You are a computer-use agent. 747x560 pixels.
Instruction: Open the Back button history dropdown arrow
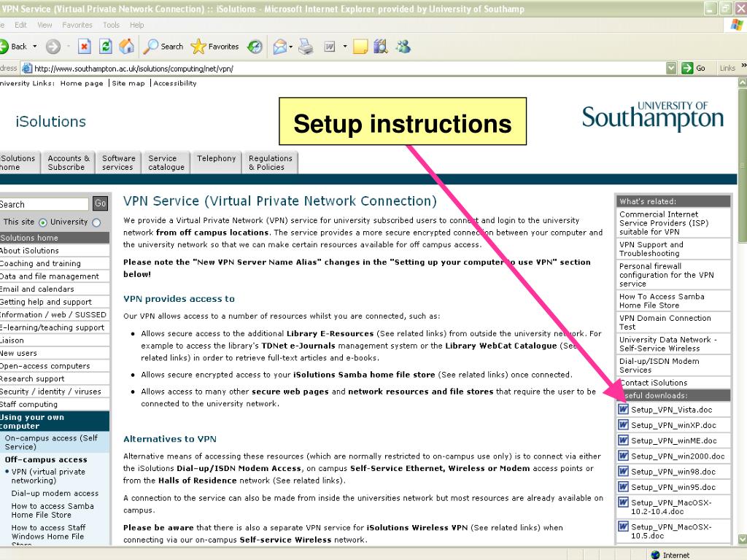[x=35, y=46]
